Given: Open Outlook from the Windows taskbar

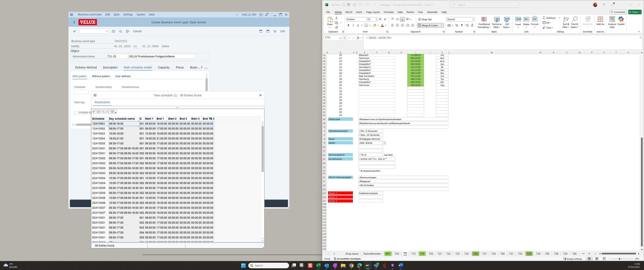Looking at the screenshot, I should (326, 265).
